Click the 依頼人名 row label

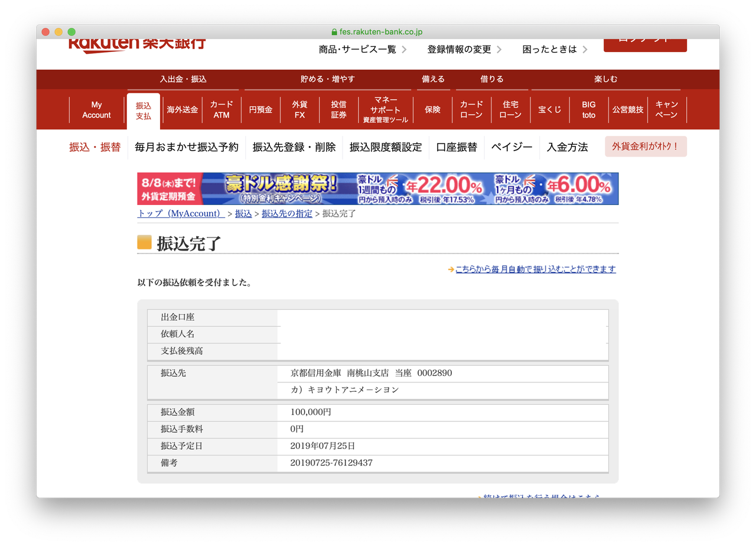[x=178, y=334]
